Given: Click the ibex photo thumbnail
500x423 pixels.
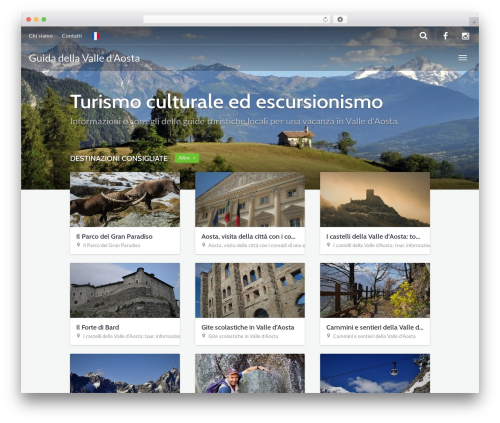Looking at the screenshot, I should pyautogui.click(x=125, y=199).
